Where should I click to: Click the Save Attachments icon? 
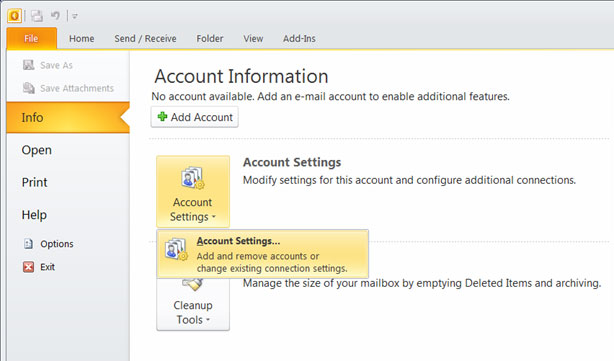click(29, 88)
